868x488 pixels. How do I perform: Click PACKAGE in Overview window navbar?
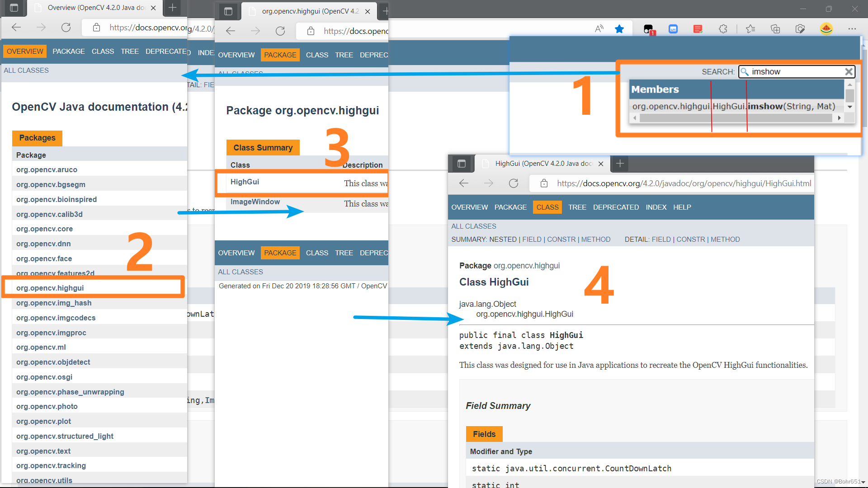pos(68,51)
